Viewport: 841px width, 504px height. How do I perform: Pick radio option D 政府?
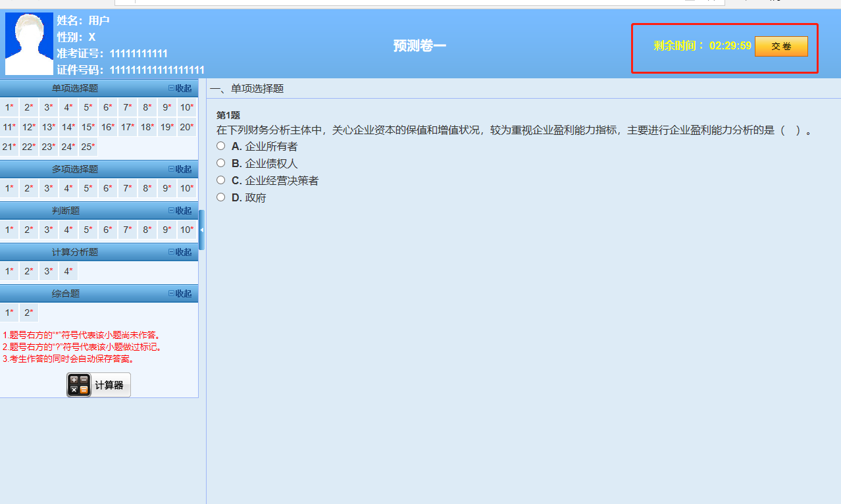click(x=221, y=197)
